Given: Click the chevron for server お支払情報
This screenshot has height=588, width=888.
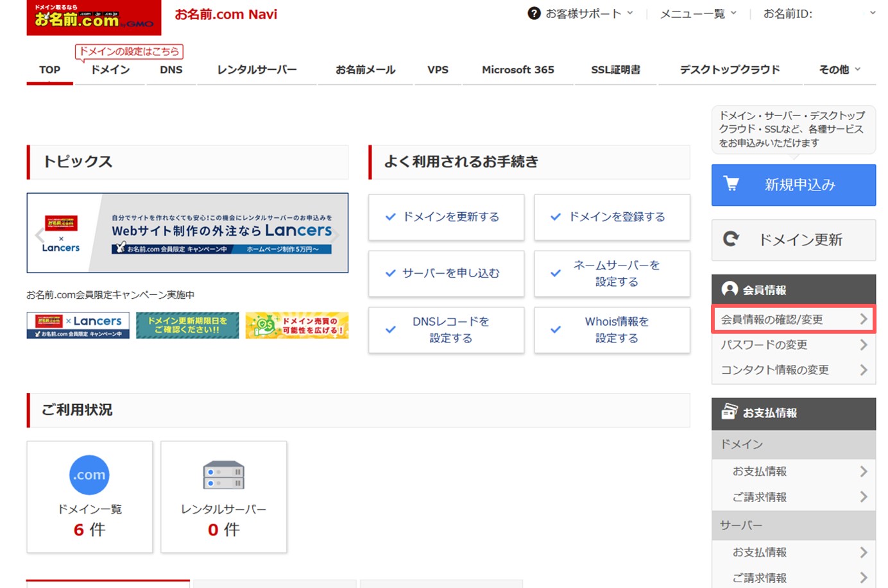Looking at the screenshot, I should pyautogui.click(x=864, y=552).
